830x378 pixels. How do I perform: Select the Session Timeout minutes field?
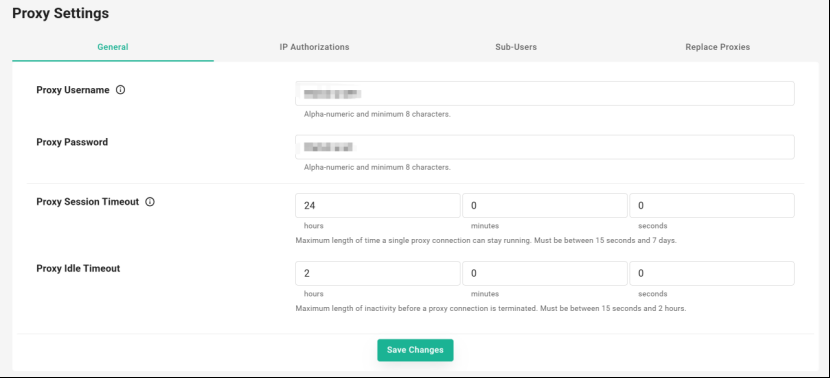545,205
